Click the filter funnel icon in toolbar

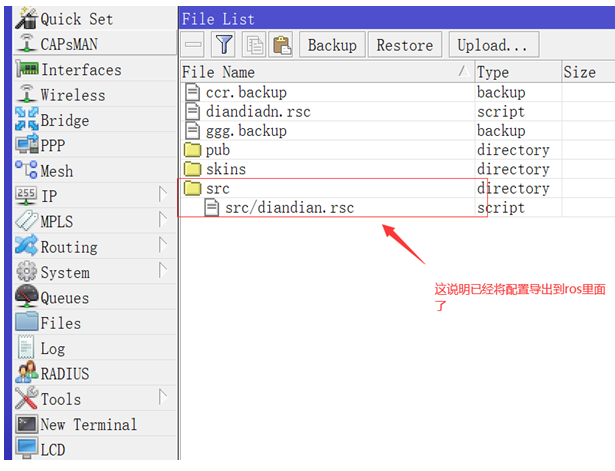click(224, 45)
